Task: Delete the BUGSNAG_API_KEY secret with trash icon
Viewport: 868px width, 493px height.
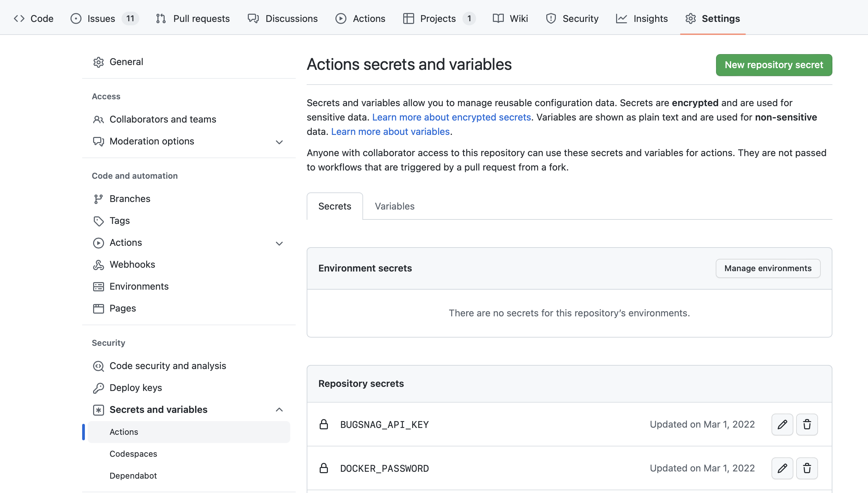Action: click(807, 425)
